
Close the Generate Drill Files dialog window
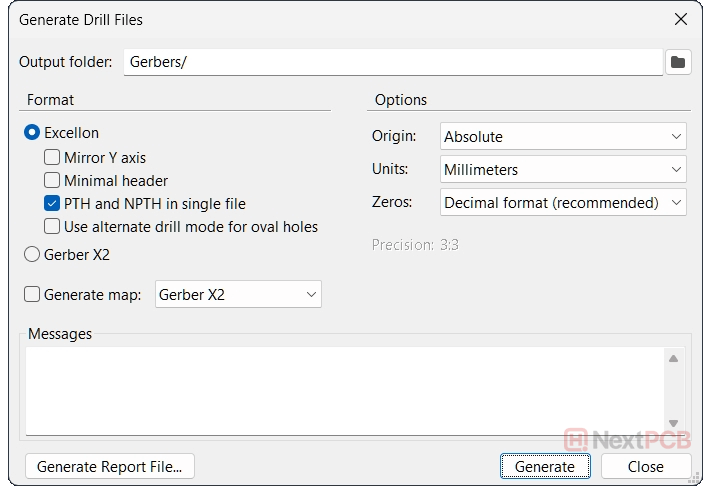pyautogui.click(x=681, y=19)
